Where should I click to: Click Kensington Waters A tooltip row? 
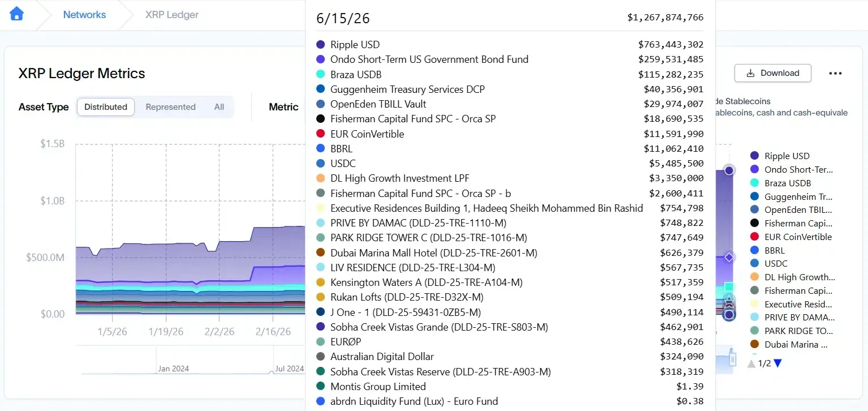point(510,282)
